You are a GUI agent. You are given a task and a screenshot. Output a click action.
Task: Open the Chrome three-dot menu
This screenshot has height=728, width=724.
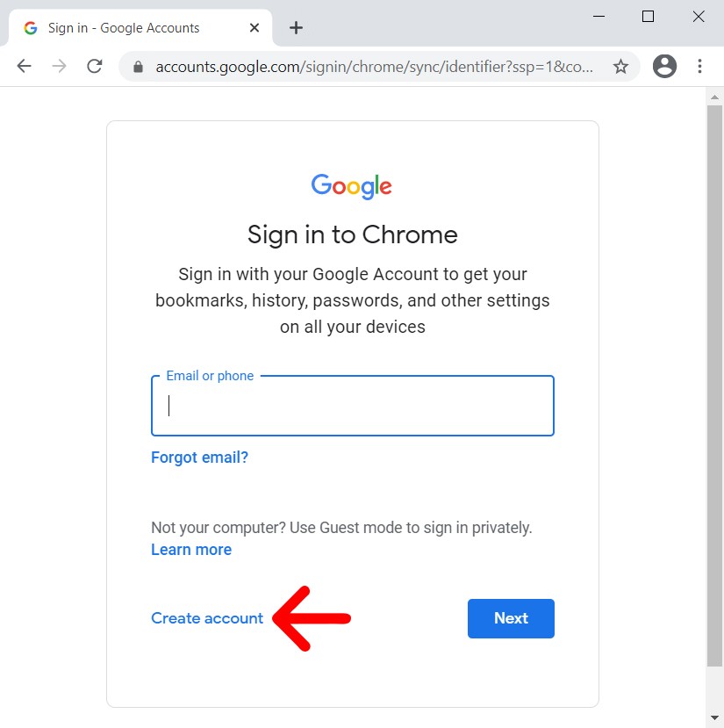(699, 67)
